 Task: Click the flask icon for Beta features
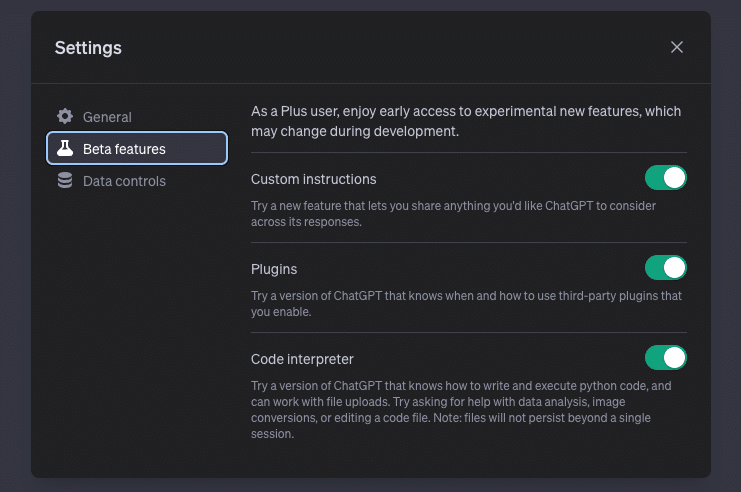65,149
